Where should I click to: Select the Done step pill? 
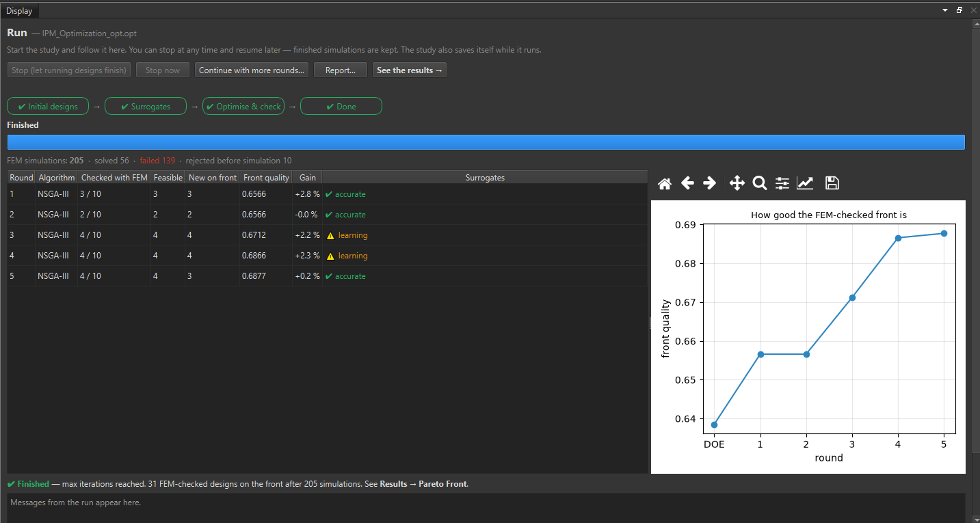pos(341,107)
